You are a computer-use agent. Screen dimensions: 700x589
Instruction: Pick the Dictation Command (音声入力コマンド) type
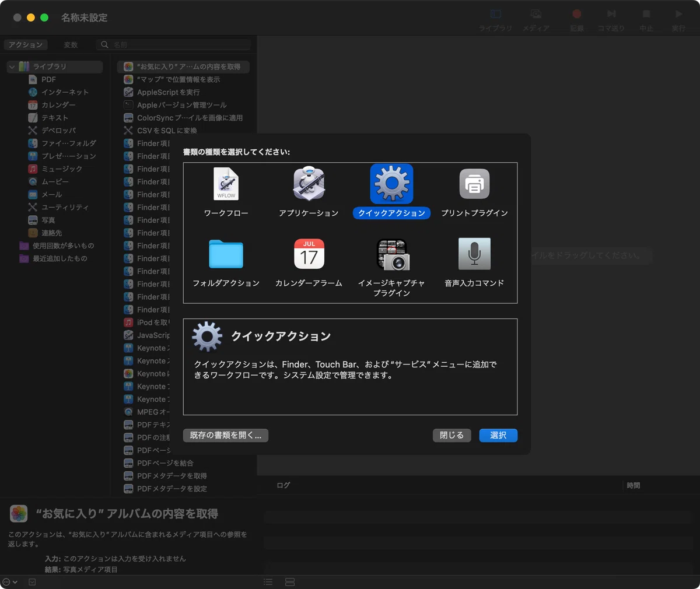(474, 262)
